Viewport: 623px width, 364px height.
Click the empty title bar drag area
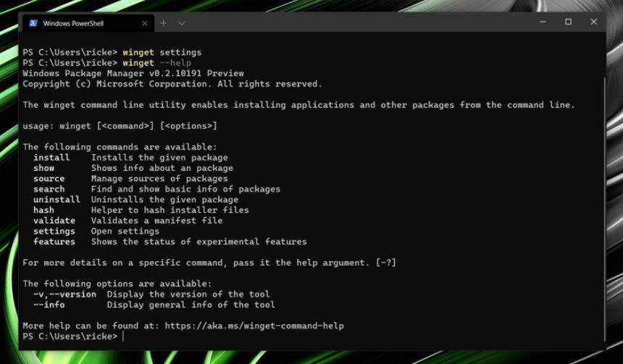pyautogui.click(x=358, y=22)
